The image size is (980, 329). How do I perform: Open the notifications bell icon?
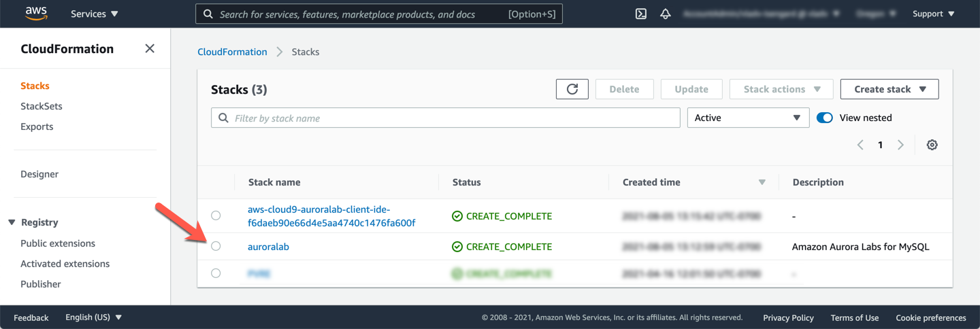[666, 14]
